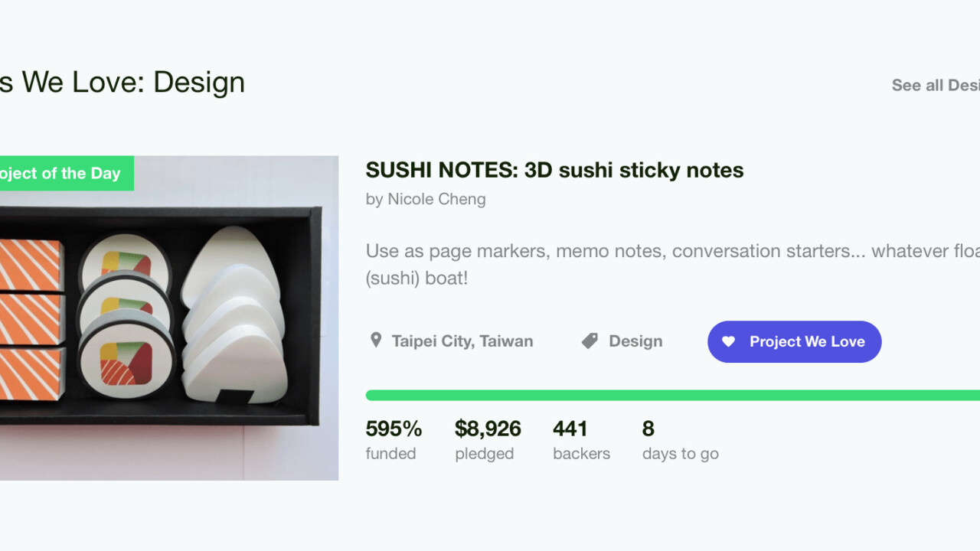Click the creator name Nicole Cheng
This screenshot has width=980, height=551.
[x=436, y=199]
